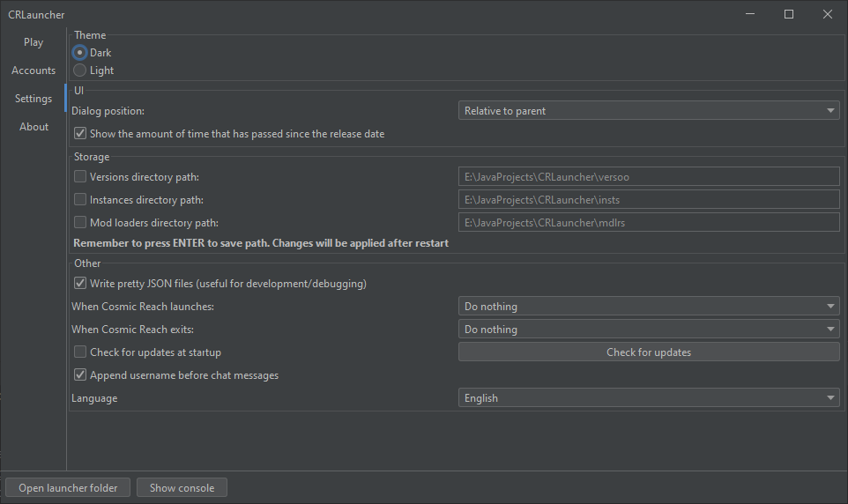The height and width of the screenshot is (504, 848).
Task: Open the About tab
Action: point(33,127)
